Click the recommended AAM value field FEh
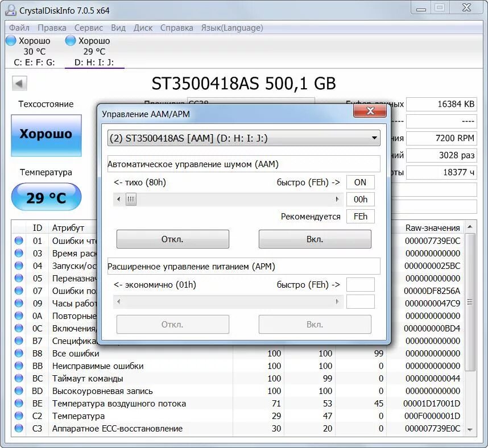Image resolution: width=488 pixels, height=448 pixels. (x=360, y=216)
